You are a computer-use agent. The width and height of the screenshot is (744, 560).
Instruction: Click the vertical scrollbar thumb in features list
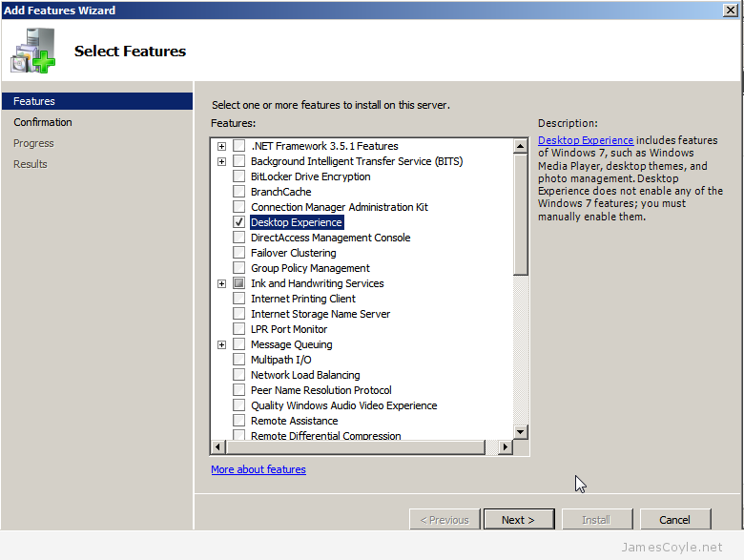click(x=521, y=214)
